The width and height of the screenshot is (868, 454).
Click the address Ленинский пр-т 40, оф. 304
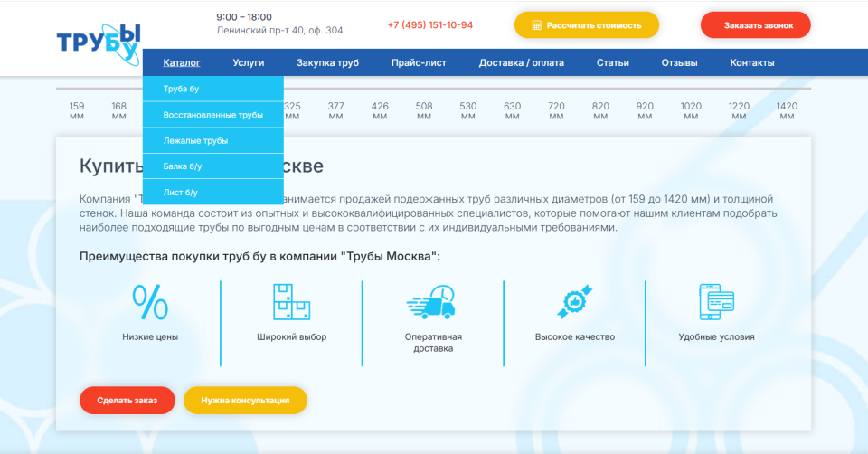279,31
